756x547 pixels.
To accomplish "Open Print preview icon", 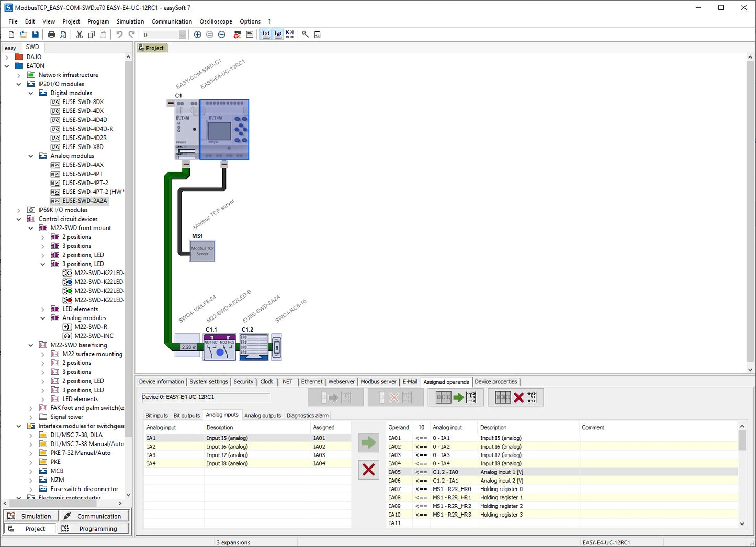I will pos(63,35).
